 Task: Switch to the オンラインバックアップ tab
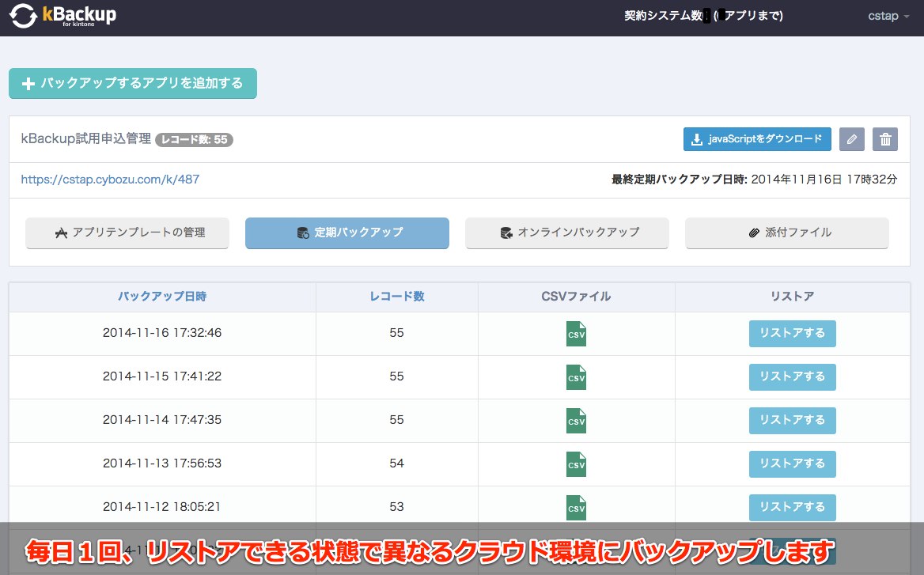click(x=566, y=233)
